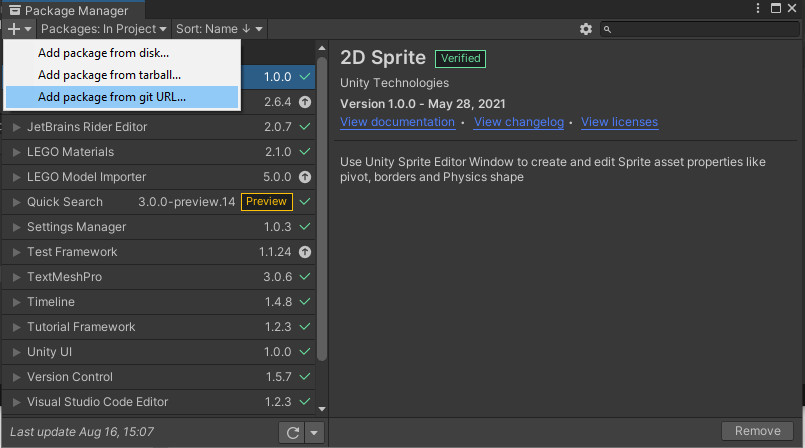Click the update-available arrow icon for LEGO Model Importer
805x448 pixels.
305,177
